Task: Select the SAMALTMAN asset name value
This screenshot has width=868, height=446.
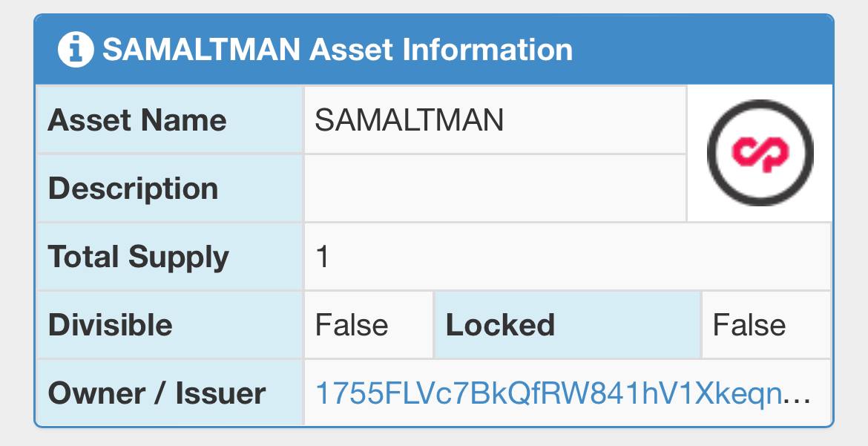Action: click(409, 120)
